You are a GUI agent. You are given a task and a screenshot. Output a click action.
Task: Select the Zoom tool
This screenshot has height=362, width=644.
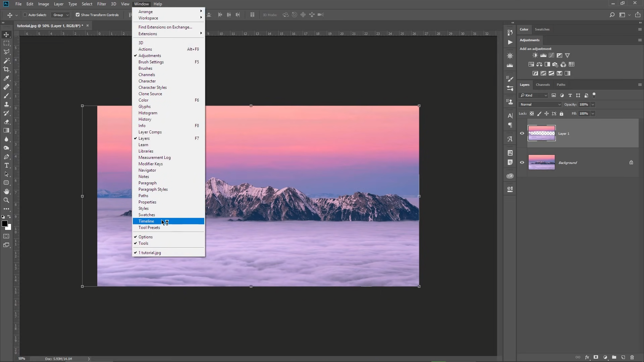pyautogui.click(x=6, y=200)
